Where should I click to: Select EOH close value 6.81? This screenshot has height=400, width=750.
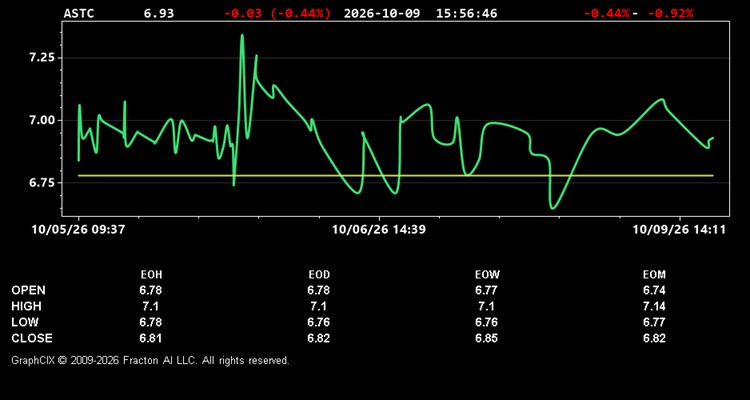pos(151,338)
